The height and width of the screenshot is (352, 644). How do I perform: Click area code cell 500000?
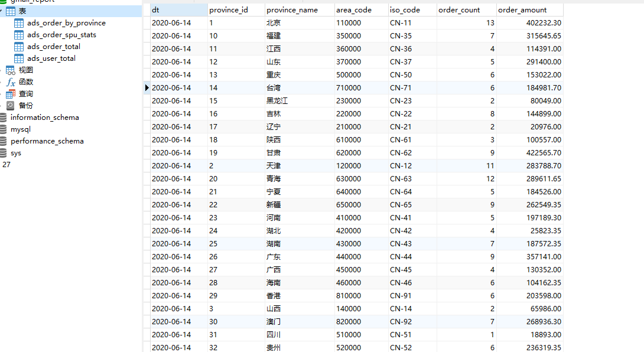click(x=361, y=75)
